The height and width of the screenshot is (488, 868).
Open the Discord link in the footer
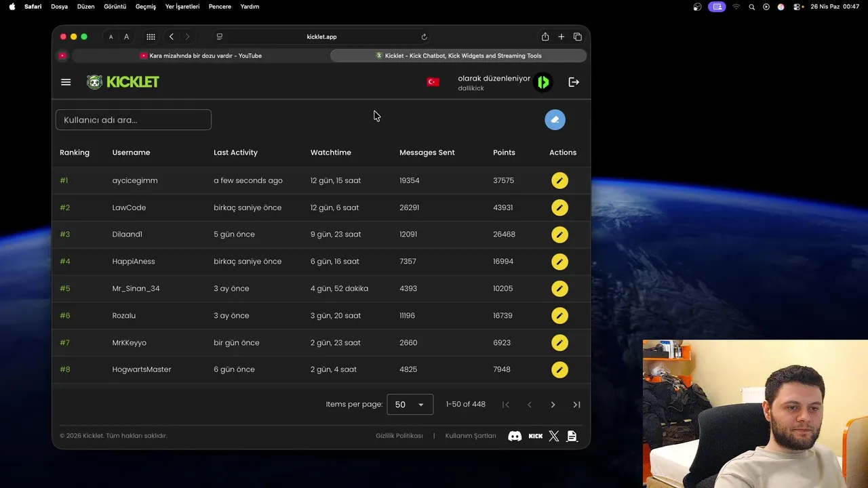pyautogui.click(x=515, y=436)
